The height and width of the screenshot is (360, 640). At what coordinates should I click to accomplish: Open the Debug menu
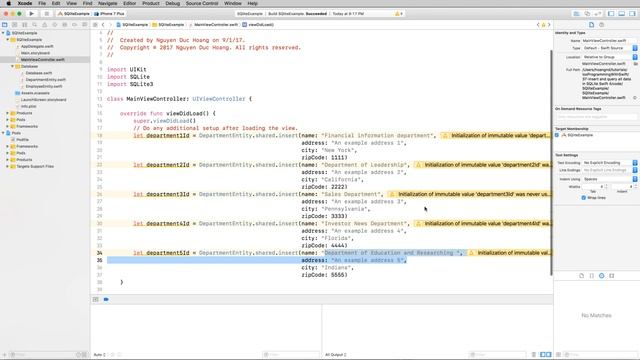pos(173,3)
